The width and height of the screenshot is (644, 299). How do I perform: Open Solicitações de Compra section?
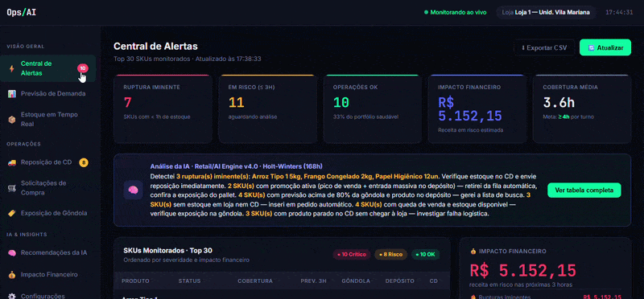48,188
